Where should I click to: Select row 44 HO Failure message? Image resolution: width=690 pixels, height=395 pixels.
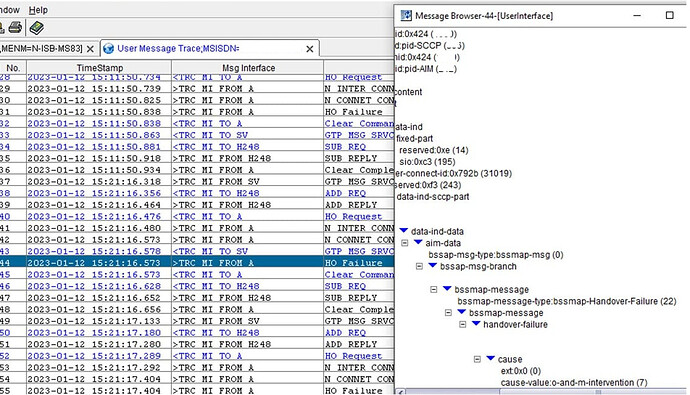[x=197, y=263]
